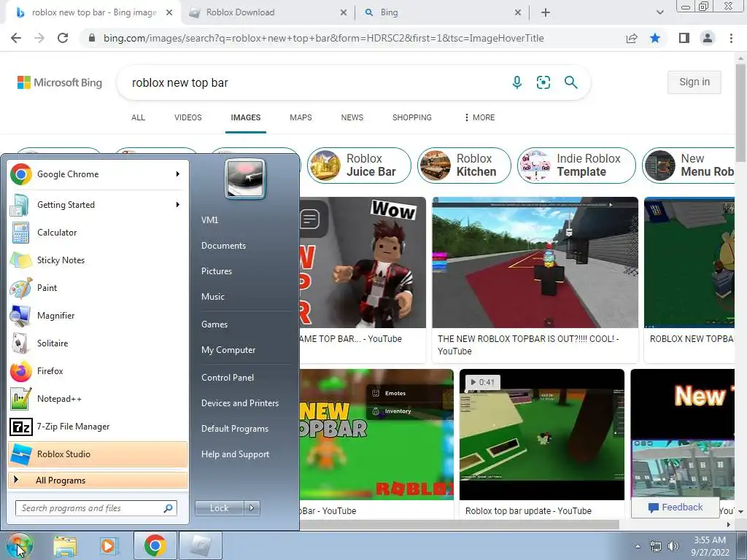Click the network tray icon
747x560 pixels.
click(x=656, y=546)
